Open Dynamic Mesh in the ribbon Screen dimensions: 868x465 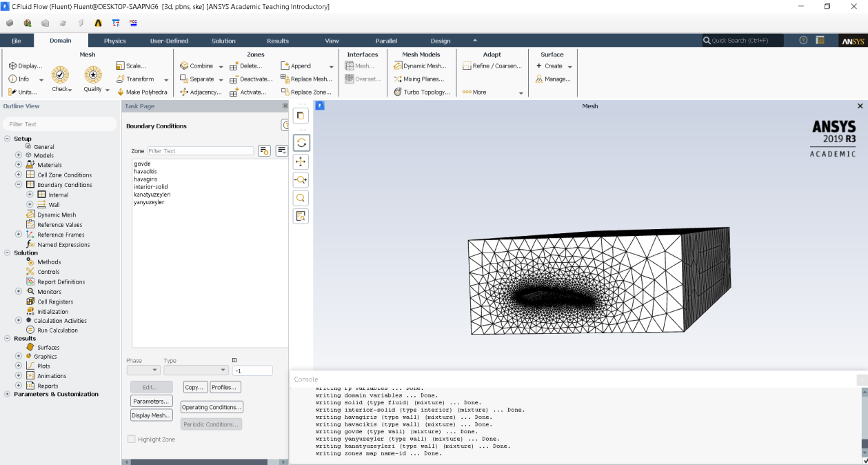420,66
